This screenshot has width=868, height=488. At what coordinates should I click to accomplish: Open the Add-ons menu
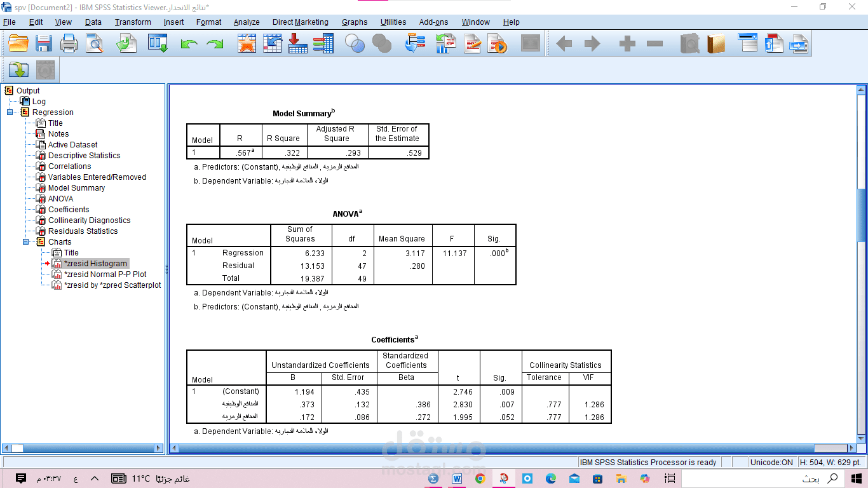click(x=434, y=22)
